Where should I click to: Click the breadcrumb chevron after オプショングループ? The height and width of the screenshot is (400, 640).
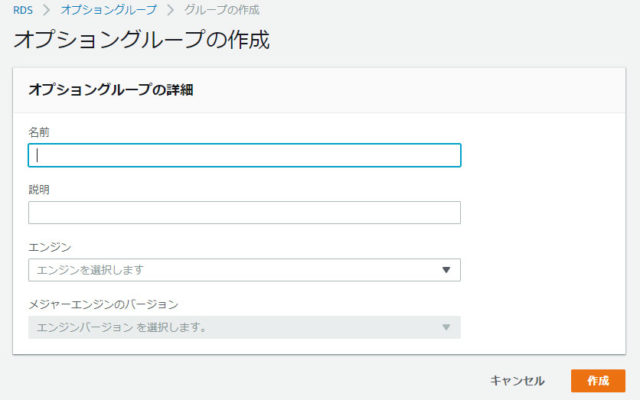171,10
